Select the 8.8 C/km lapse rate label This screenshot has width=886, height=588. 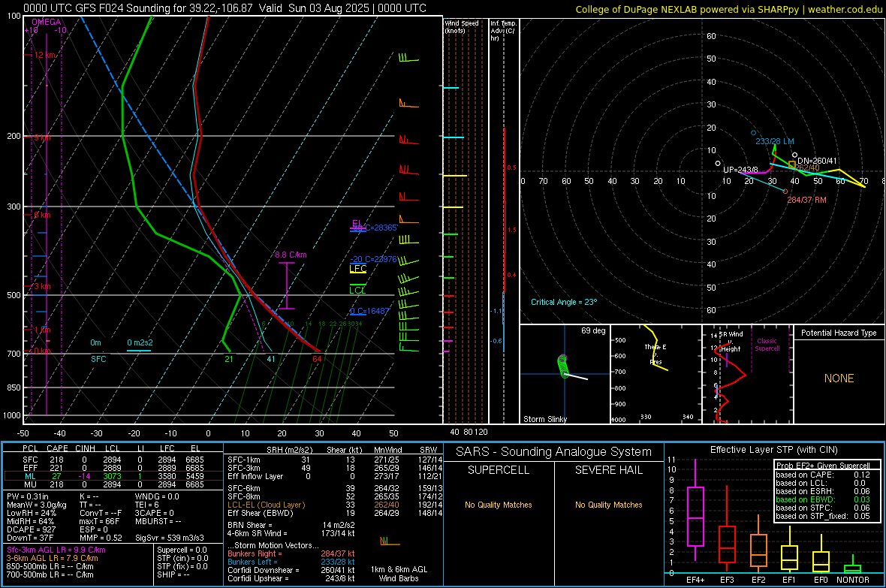tap(291, 255)
